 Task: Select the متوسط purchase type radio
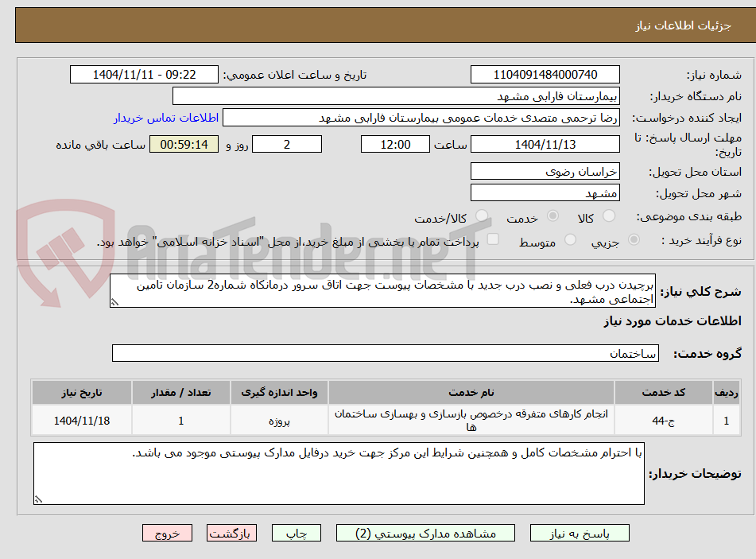coord(570,239)
